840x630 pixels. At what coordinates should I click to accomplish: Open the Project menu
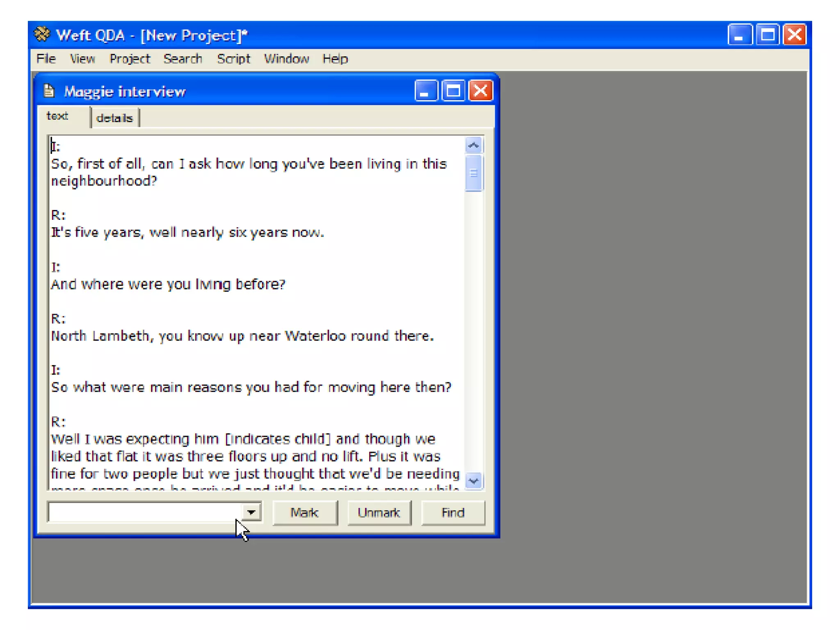pos(130,59)
